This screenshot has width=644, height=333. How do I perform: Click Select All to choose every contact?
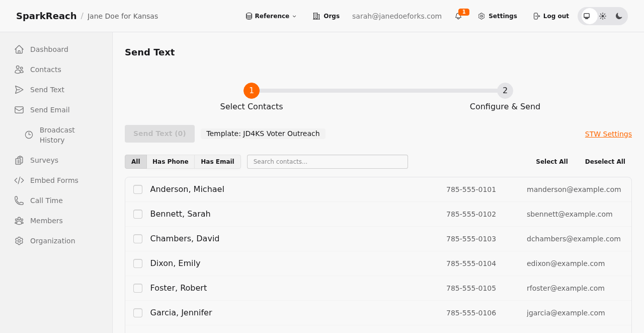coord(552,161)
